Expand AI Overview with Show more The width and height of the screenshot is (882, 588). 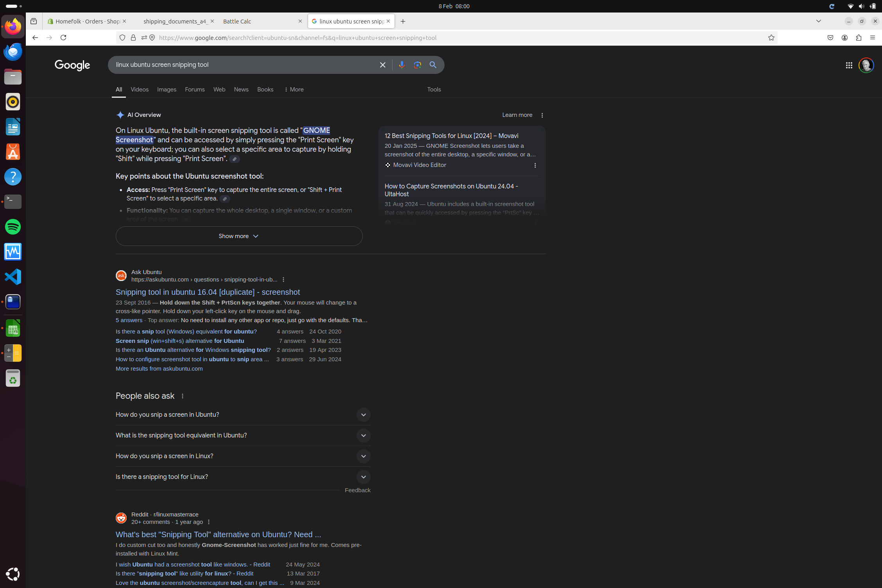coord(239,236)
